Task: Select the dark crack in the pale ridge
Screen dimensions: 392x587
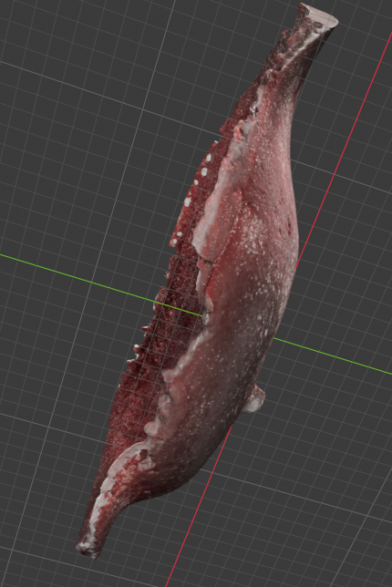Action: pyautogui.click(x=204, y=259)
